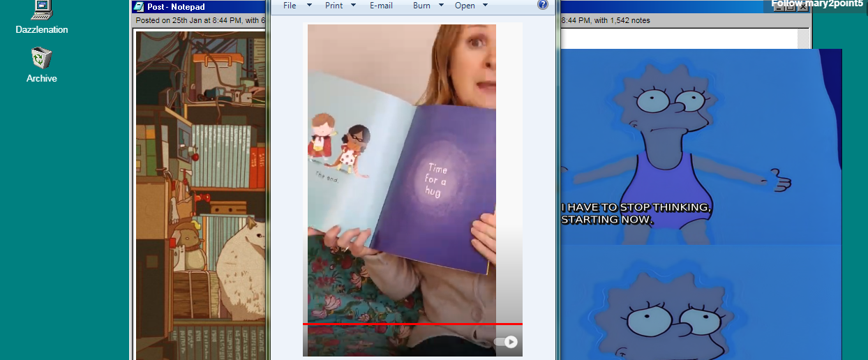Viewport: 868px width, 360px height.
Task: Click the Notepad icon in Post title bar
Action: [x=140, y=7]
